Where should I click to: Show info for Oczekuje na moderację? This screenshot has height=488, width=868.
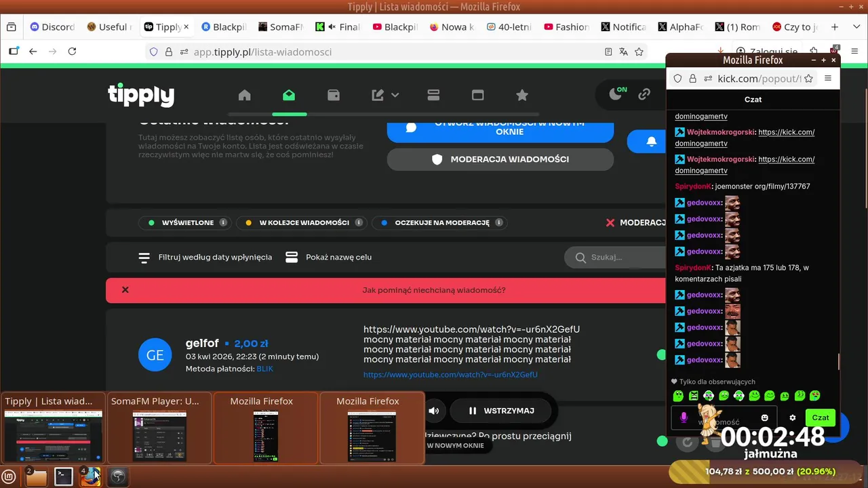click(499, 222)
